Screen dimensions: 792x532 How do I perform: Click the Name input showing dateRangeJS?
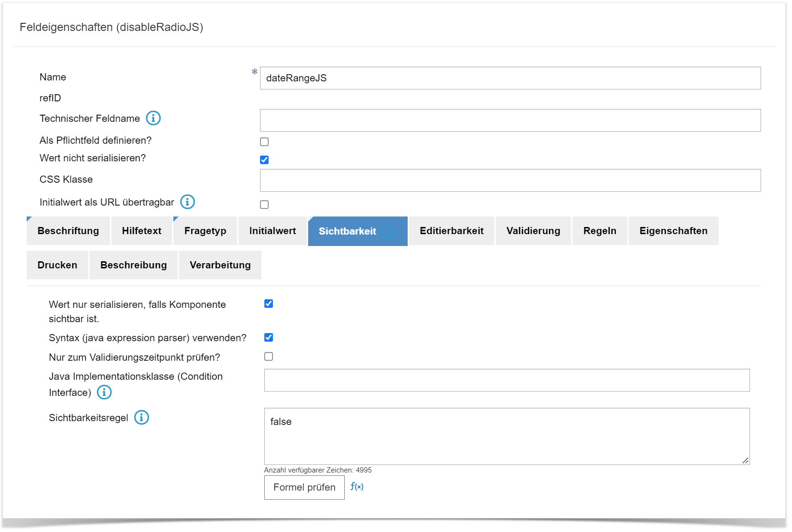click(510, 78)
